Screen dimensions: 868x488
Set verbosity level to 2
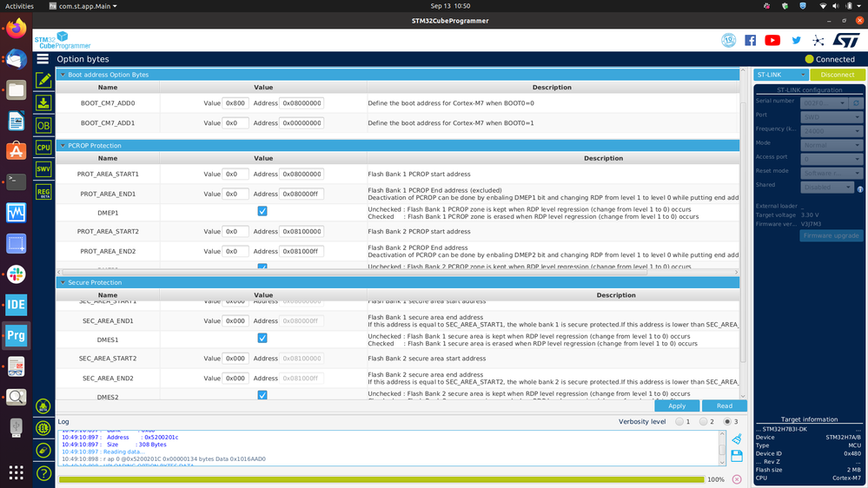coord(703,422)
